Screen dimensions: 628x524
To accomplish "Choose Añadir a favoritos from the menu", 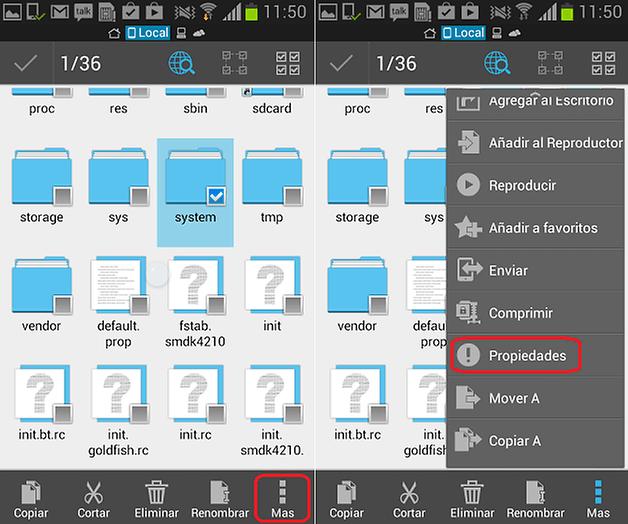I will click(x=535, y=228).
